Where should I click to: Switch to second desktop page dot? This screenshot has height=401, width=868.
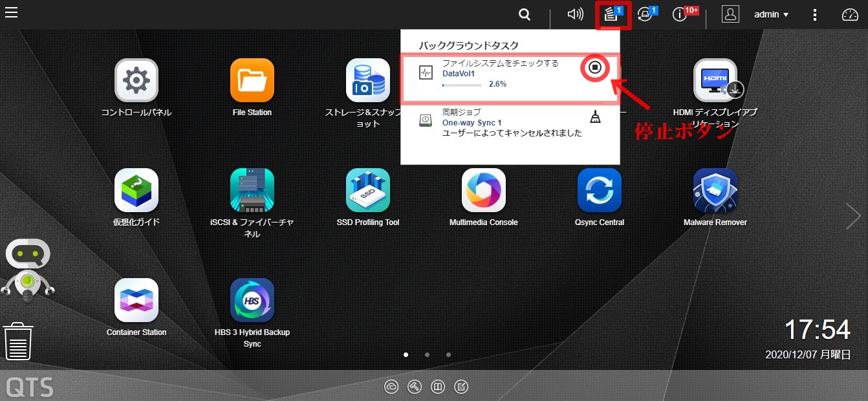427,354
